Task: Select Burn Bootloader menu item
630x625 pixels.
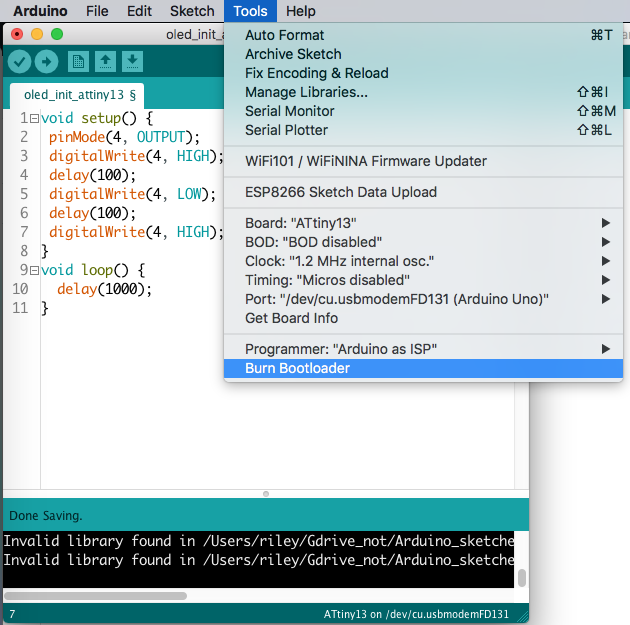Action: [x=423, y=368]
